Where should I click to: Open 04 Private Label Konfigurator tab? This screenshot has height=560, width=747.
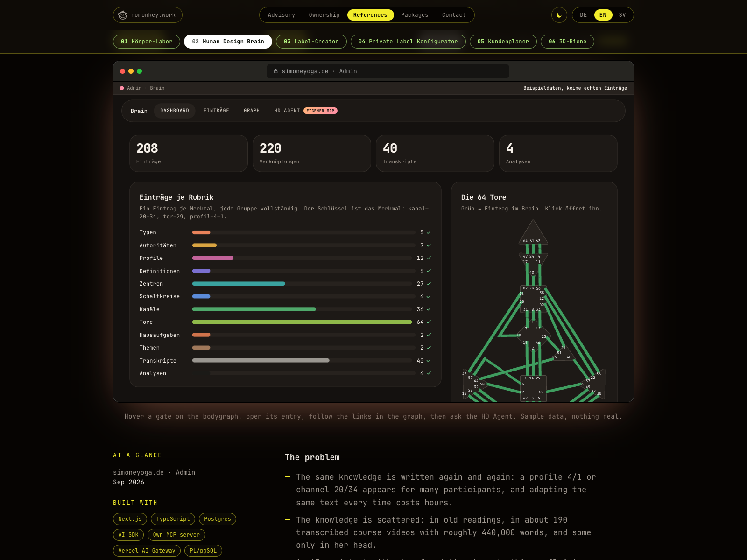pos(408,42)
